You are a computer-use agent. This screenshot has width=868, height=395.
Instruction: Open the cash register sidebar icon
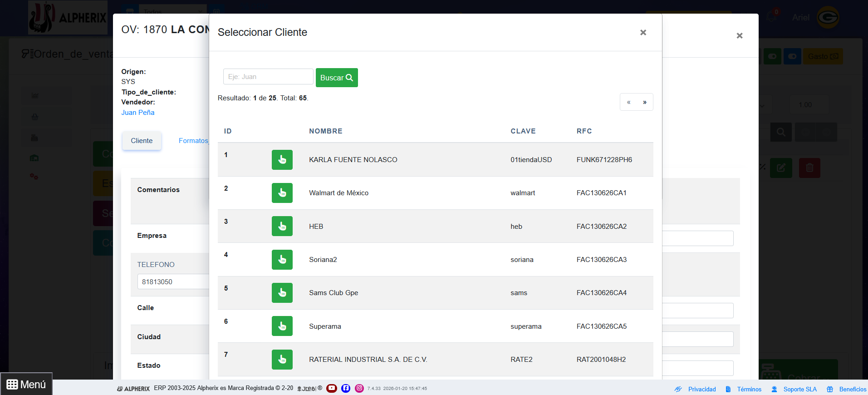[34, 138]
